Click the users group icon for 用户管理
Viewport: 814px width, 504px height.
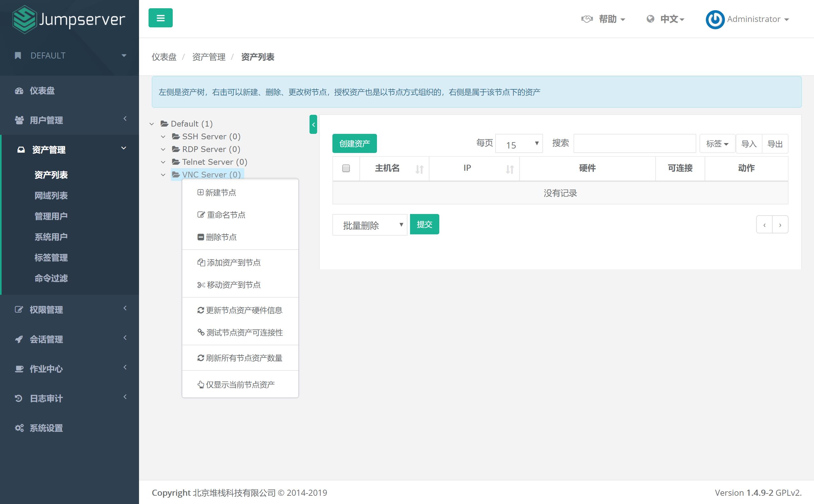[19, 120]
